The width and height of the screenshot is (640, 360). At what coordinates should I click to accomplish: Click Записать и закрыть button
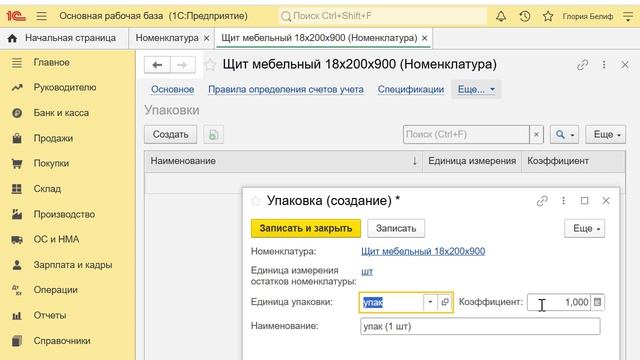coord(306,228)
